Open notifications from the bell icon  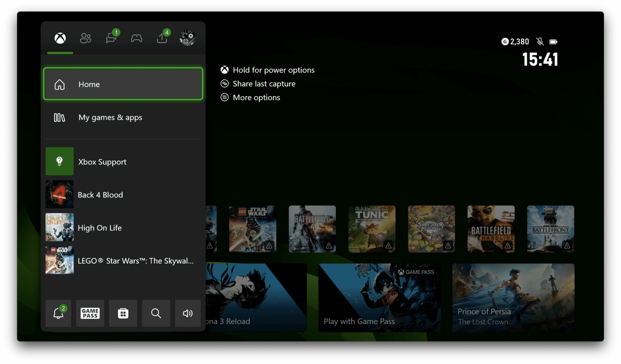58,313
